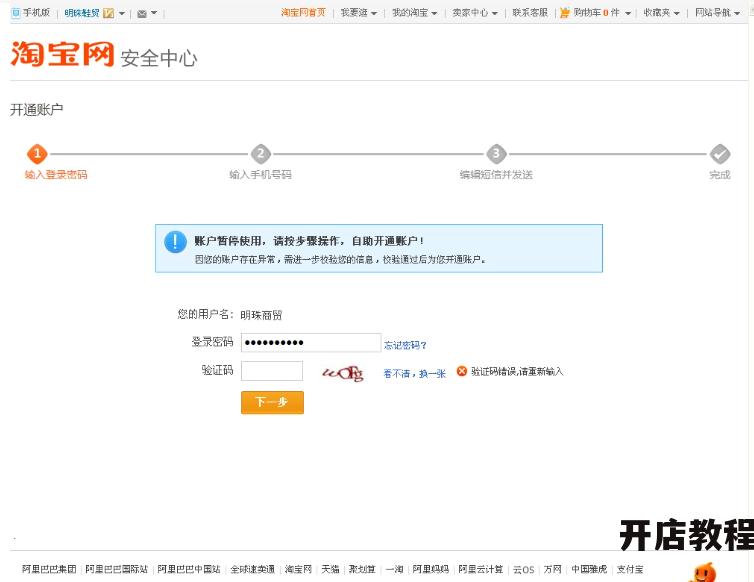Viewport: 754px width, 582px height.
Task: Focus the 登录密码 password field
Action: pos(311,342)
